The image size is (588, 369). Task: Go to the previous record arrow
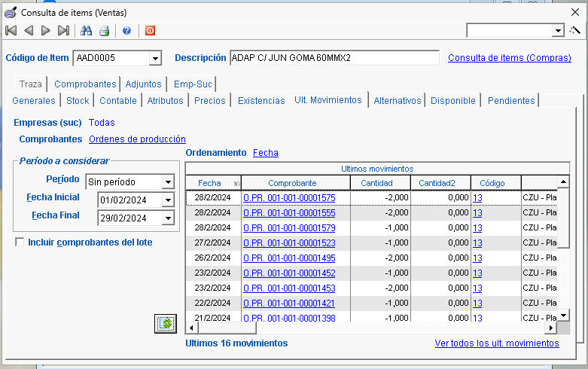29,31
